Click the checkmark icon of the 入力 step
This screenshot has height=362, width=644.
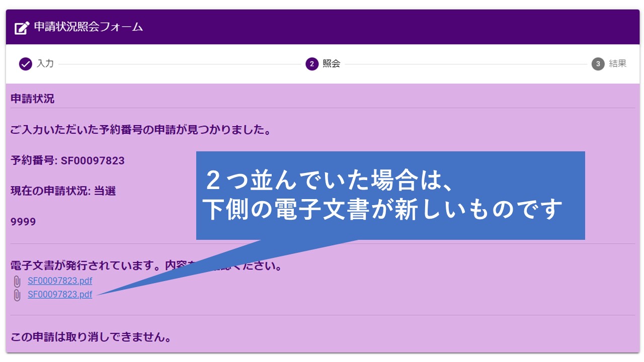25,64
